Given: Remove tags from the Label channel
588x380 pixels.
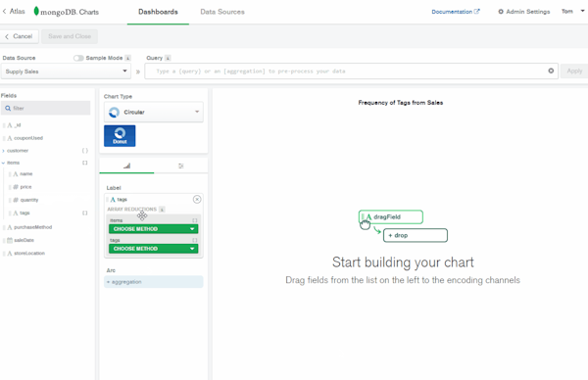Looking at the screenshot, I should (x=197, y=200).
